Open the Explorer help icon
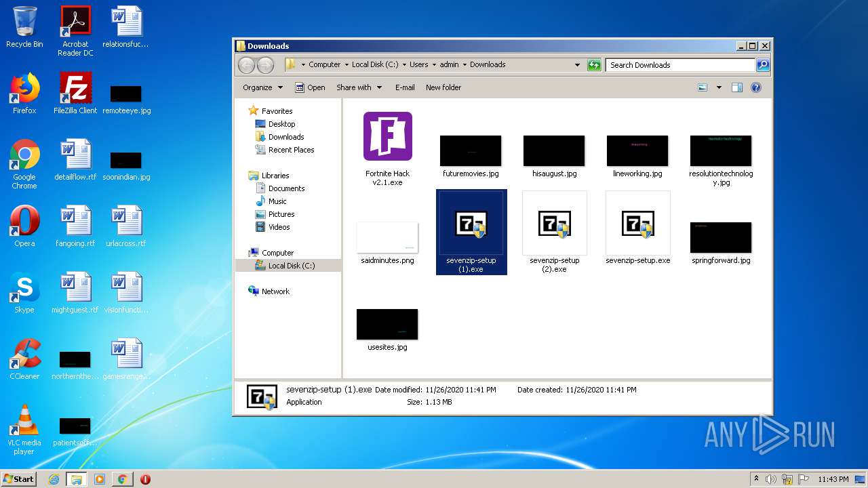The width and height of the screenshot is (868, 488). coord(756,87)
